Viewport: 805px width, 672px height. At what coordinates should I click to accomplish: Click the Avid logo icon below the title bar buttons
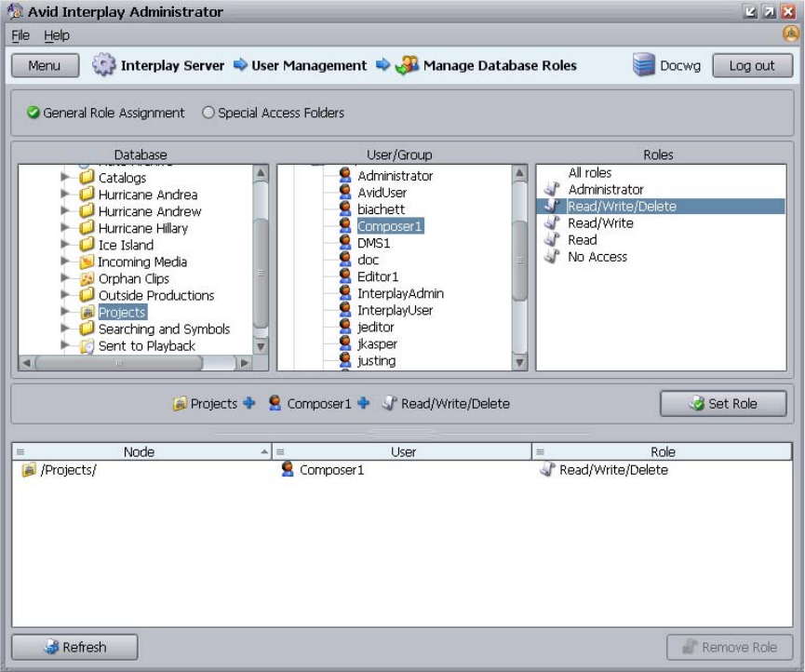tap(791, 34)
